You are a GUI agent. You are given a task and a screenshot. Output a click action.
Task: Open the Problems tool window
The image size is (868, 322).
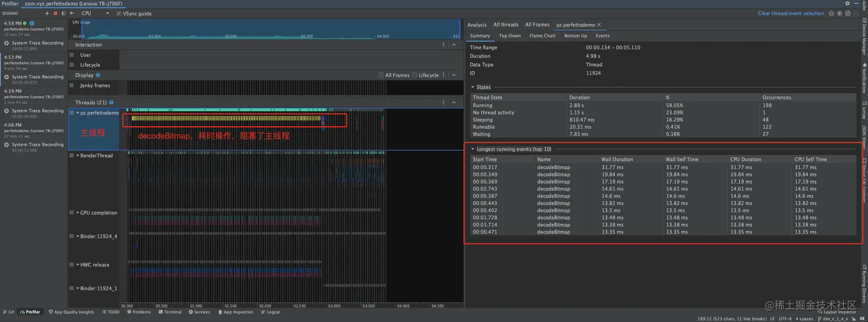click(x=139, y=312)
